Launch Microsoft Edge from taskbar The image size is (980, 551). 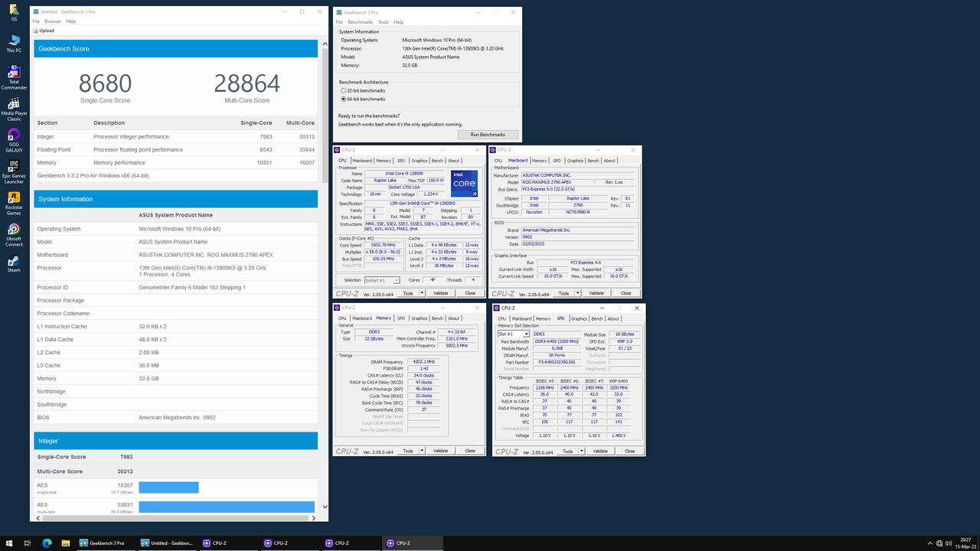point(46,543)
